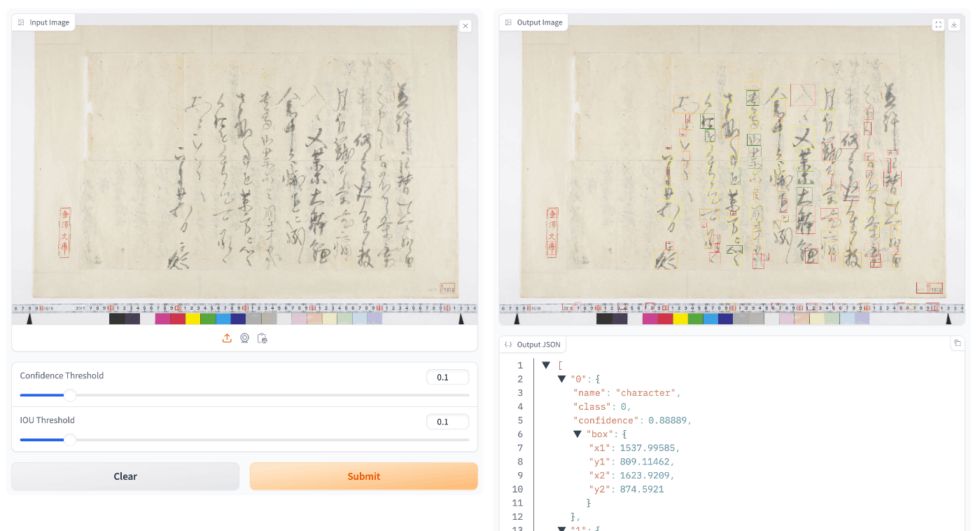
Task: Click the Clear button
Action: tap(125, 476)
